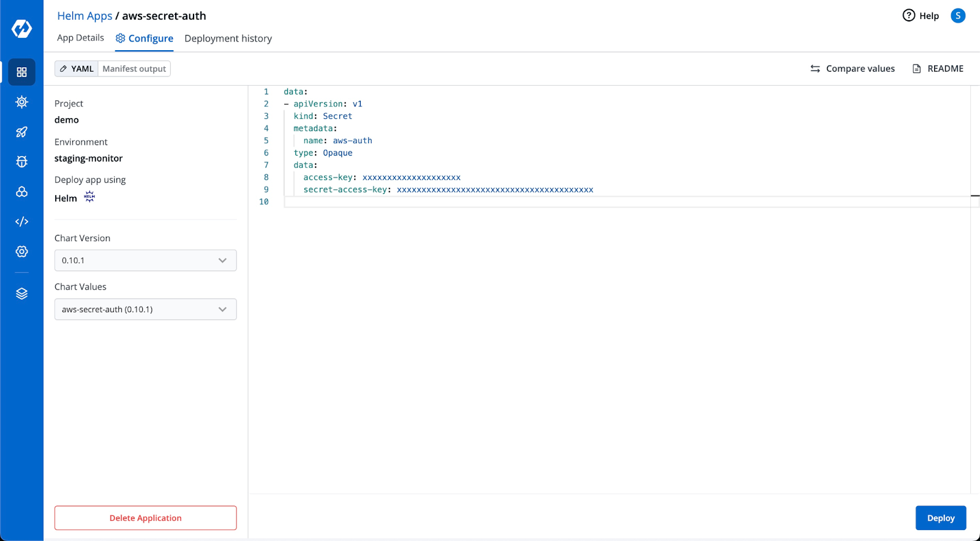The height and width of the screenshot is (541, 980).
Task: Click the Deploy button
Action: [941, 518]
